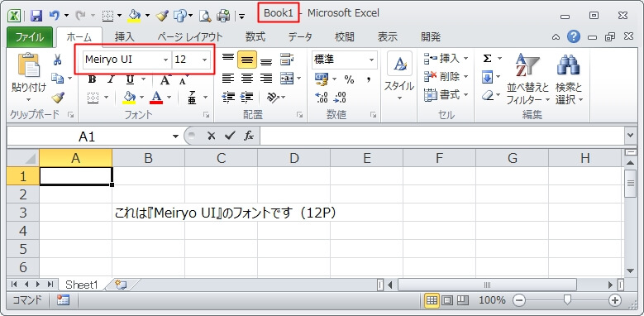644x316 pixels.
Task: Click increase decimal places icon
Action: (322, 98)
